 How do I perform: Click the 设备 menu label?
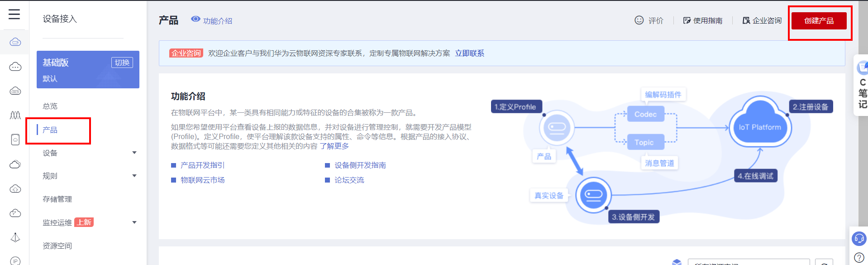pyautogui.click(x=50, y=153)
